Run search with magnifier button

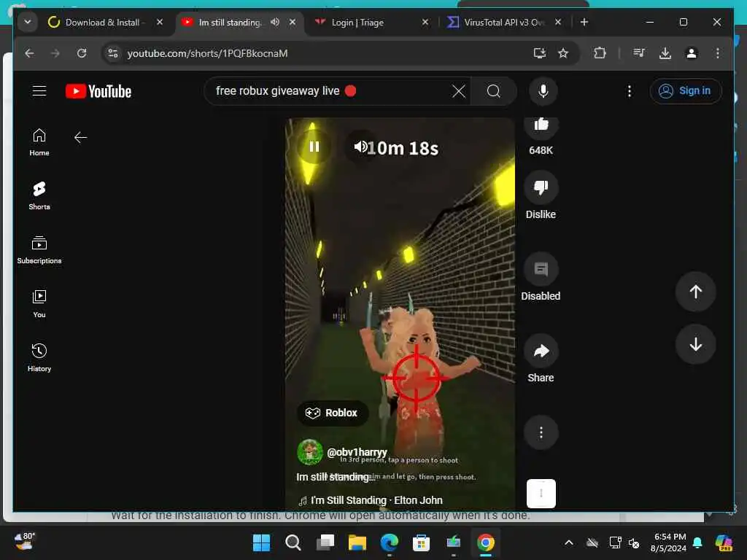[x=494, y=91]
